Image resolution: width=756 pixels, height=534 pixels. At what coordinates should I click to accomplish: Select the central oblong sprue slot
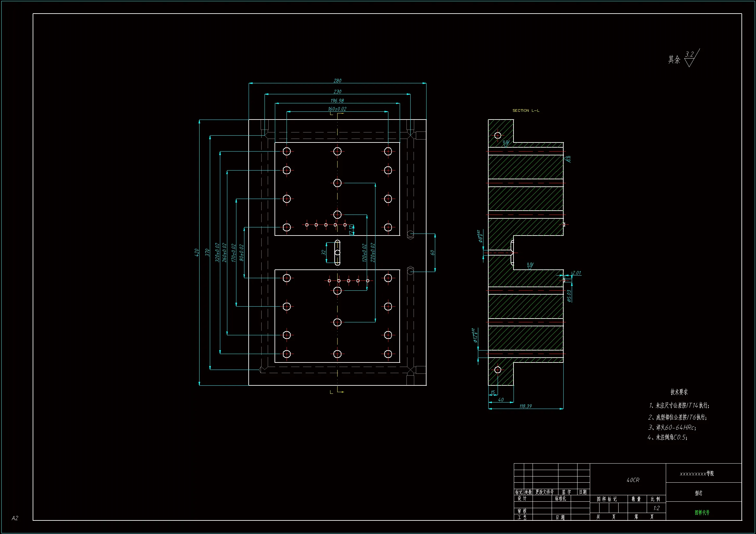[x=337, y=253]
